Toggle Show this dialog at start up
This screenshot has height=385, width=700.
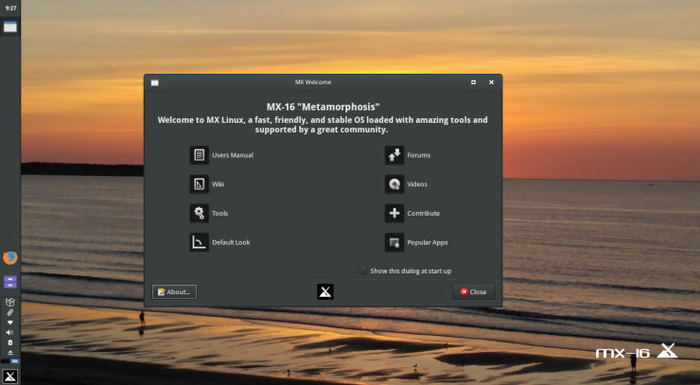click(405, 271)
